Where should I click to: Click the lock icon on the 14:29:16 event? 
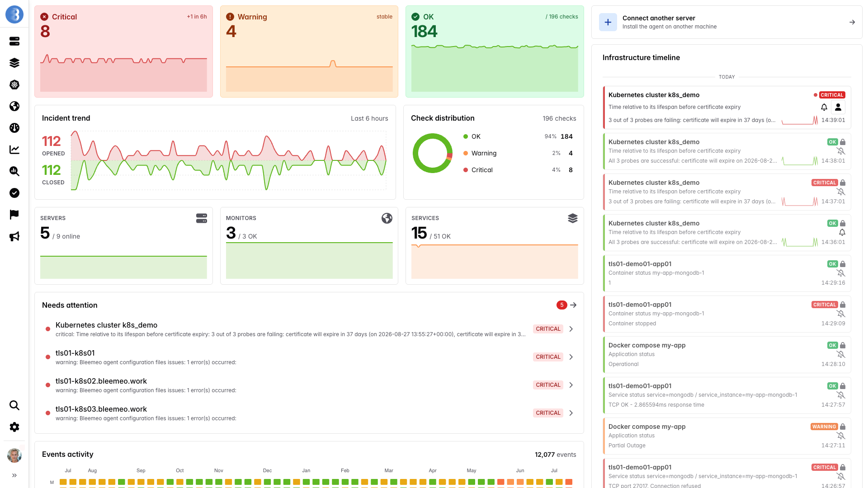(x=843, y=264)
